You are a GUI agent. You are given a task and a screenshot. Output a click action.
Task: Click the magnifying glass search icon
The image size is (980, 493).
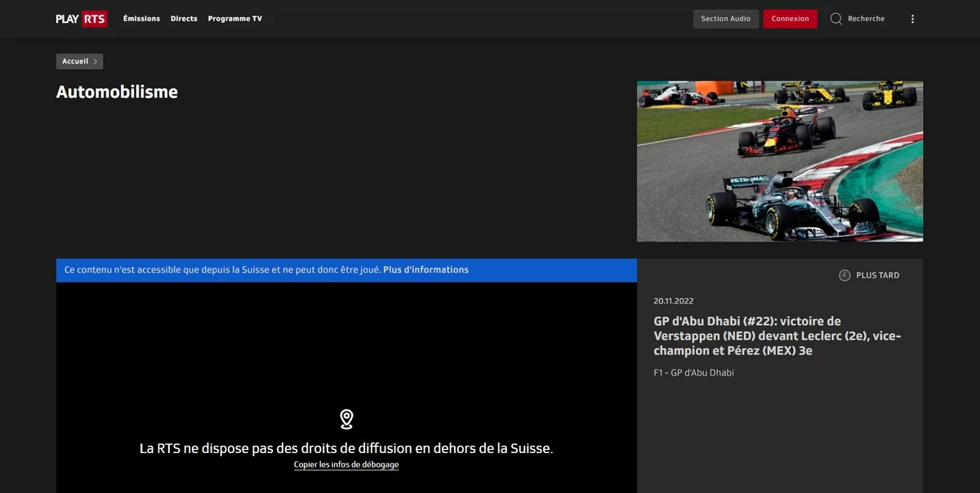(x=836, y=19)
